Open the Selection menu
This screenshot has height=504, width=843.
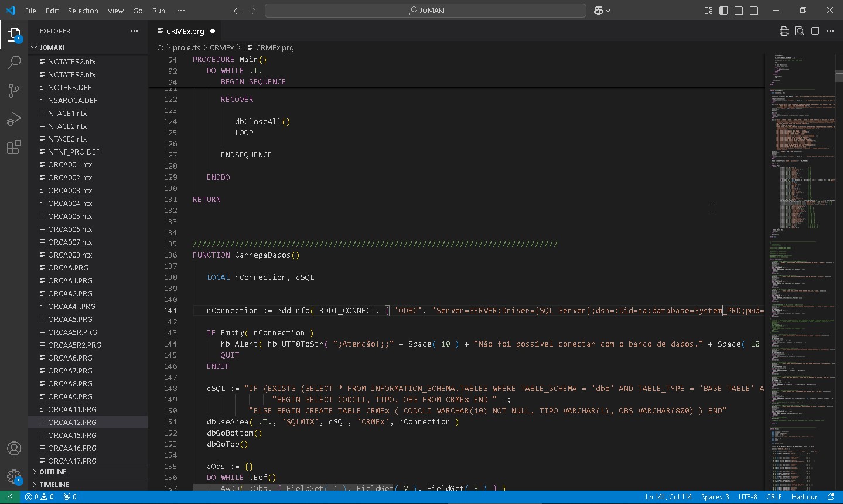pos(83,11)
